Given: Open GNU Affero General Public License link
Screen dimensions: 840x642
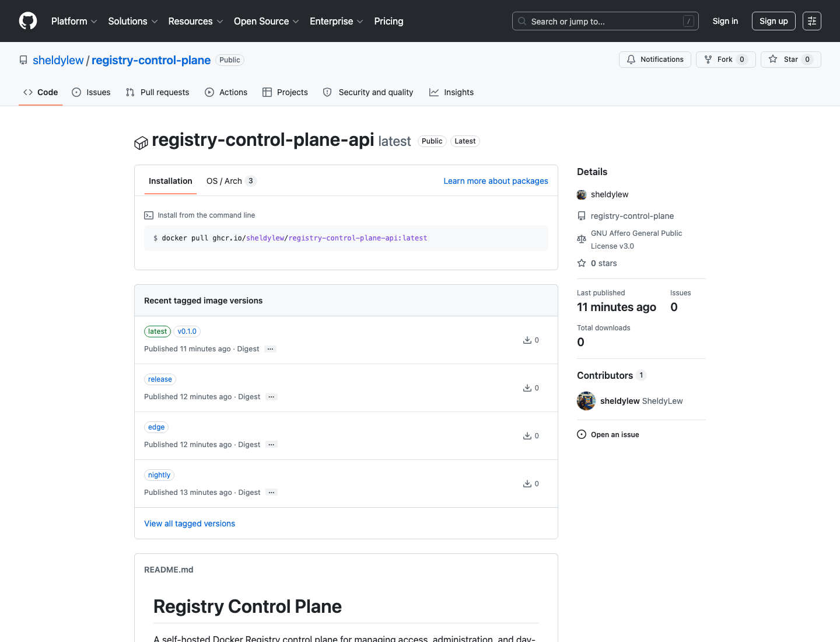Looking at the screenshot, I should [636, 239].
